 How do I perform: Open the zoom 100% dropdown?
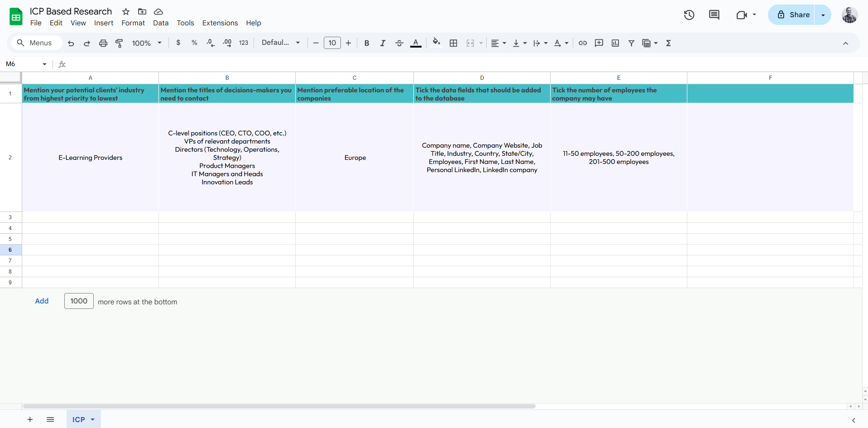pos(147,43)
